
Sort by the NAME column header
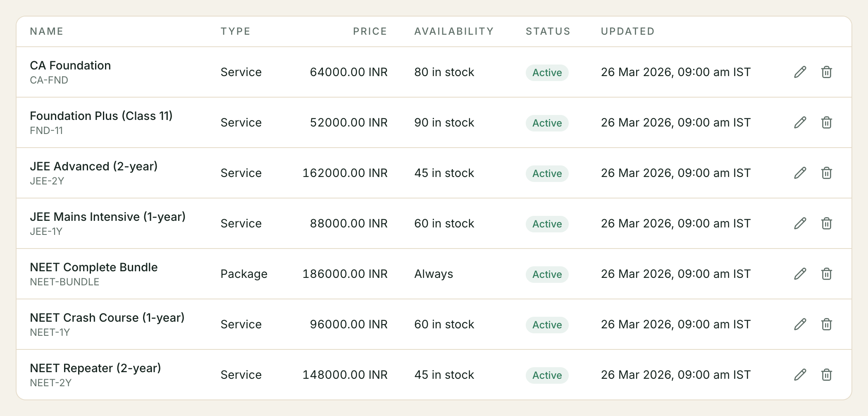coord(47,31)
